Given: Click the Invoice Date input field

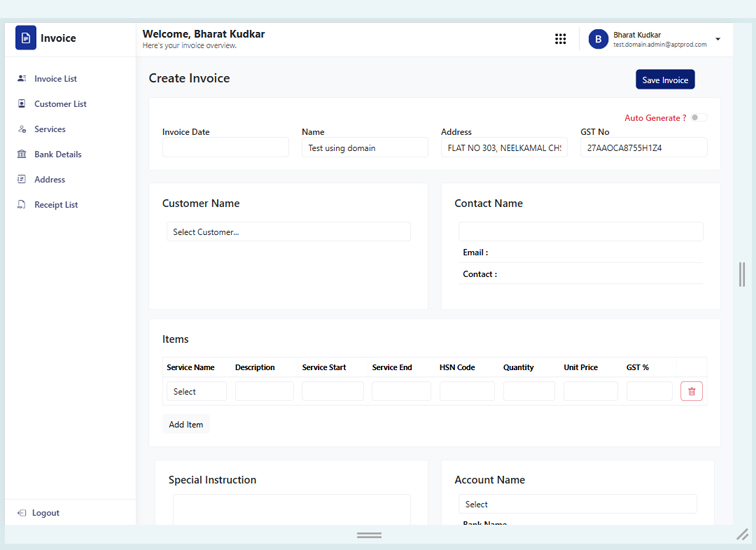Looking at the screenshot, I should [225, 148].
